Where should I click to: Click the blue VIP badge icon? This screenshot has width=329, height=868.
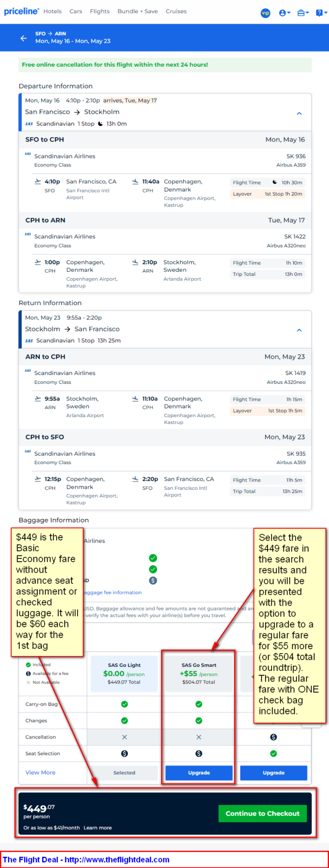click(x=265, y=13)
